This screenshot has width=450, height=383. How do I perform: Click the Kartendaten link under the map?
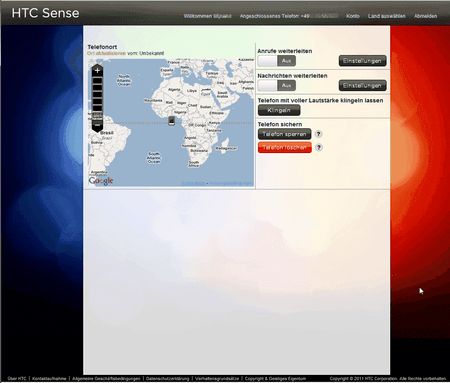[193, 183]
